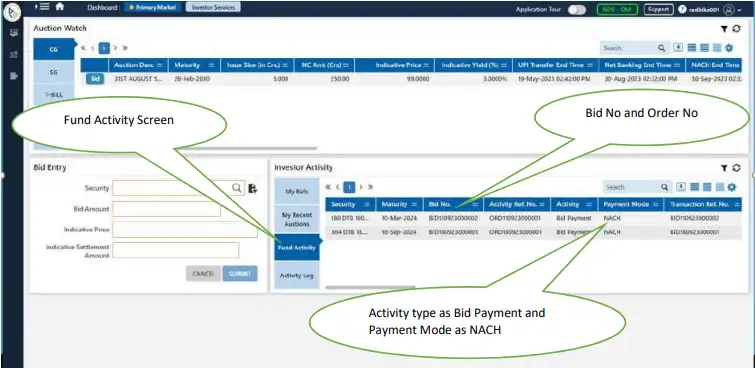Click the Bid button for 31st August auction

[x=95, y=79]
